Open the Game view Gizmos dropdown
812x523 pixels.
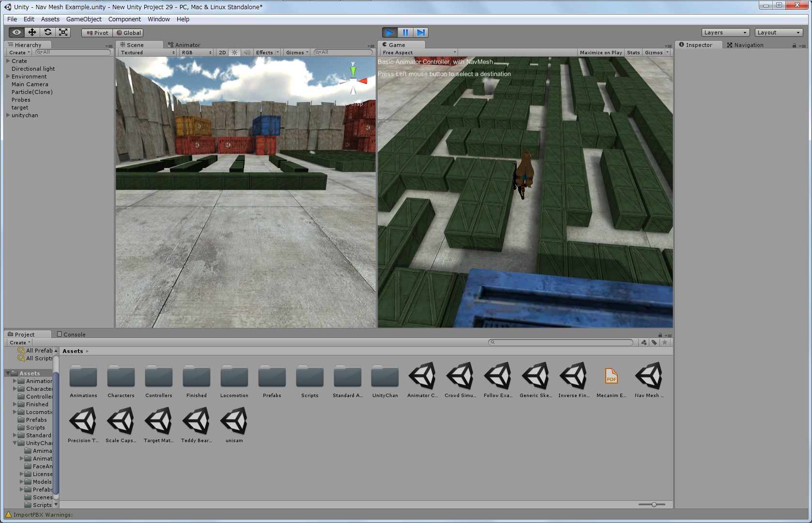(x=657, y=52)
